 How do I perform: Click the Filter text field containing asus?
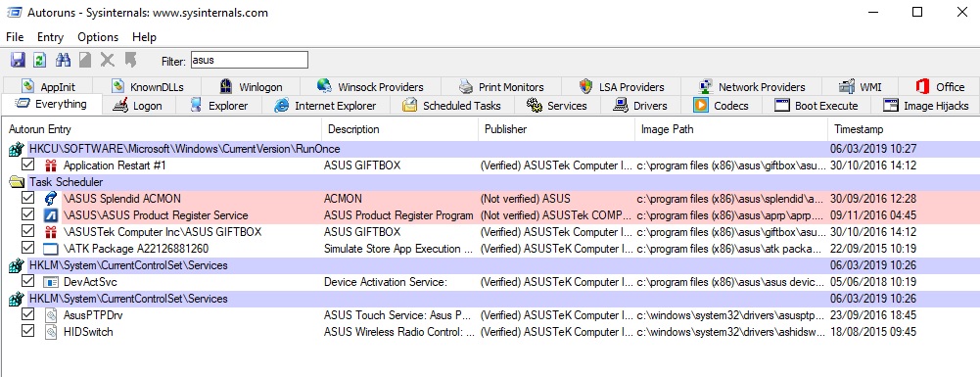[x=249, y=60]
